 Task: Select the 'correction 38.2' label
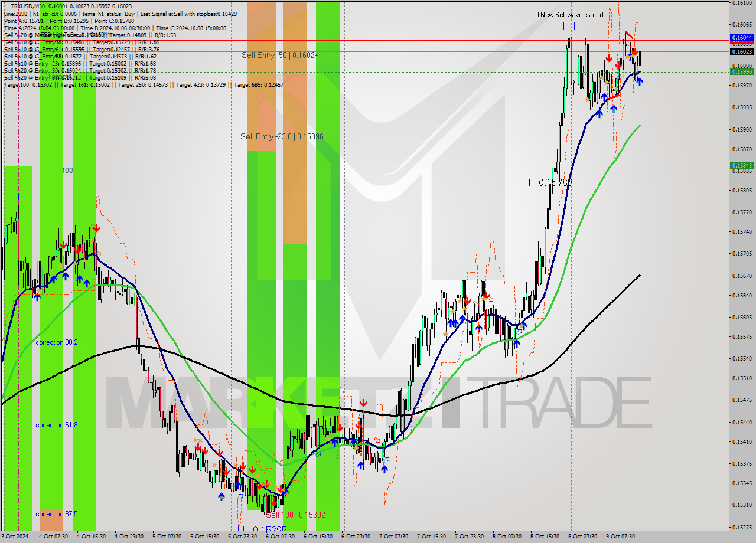click(57, 342)
